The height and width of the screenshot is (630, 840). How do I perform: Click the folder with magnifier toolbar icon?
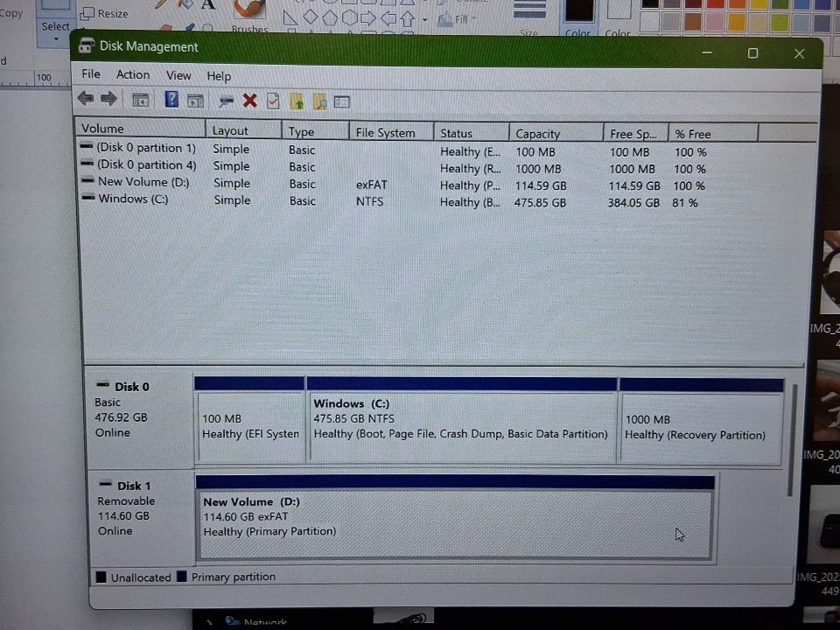coord(320,101)
